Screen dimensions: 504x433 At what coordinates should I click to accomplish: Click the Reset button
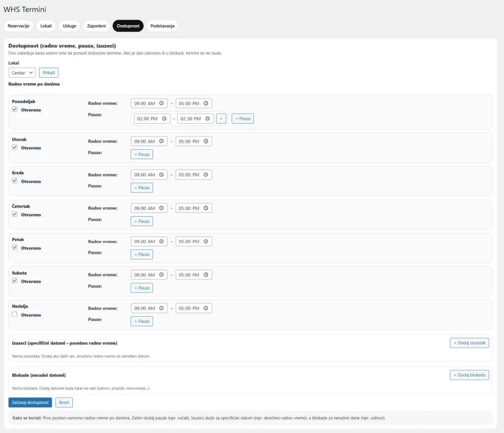click(x=64, y=402)
